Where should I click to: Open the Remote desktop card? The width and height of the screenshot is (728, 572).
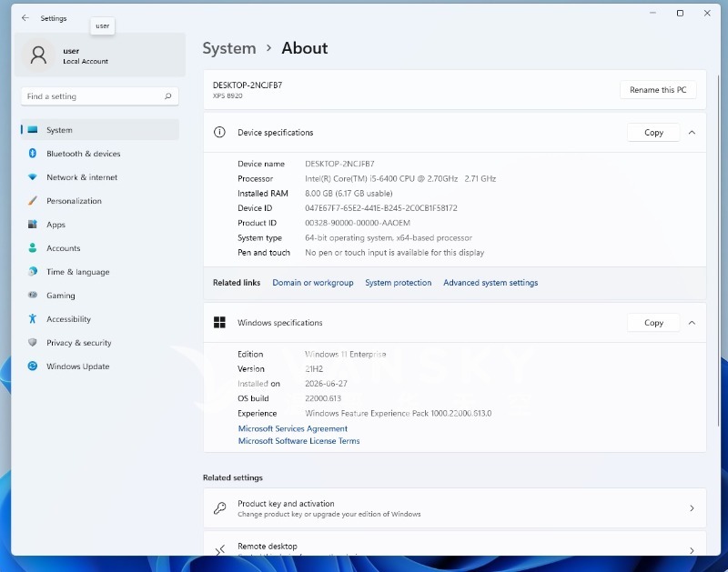454,544
